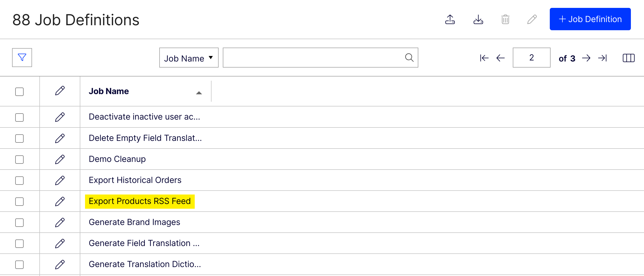
Task: Click the upload/export icon in header
Action: tap(450, 19)
